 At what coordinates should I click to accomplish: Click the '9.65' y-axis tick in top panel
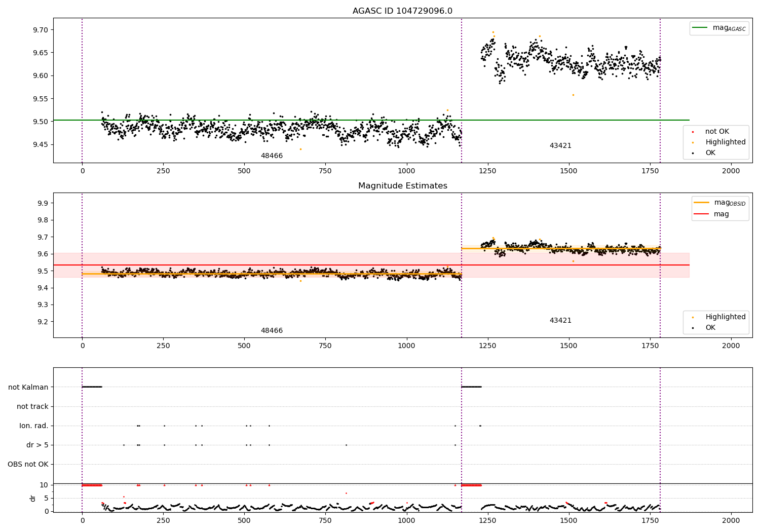(x=41, y=53)
